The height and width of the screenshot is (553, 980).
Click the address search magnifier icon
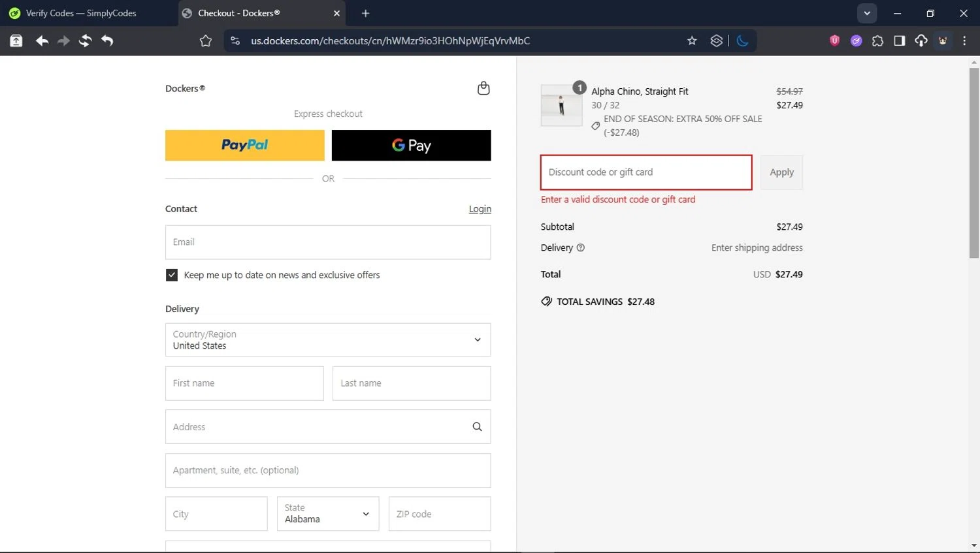[477, 426]
